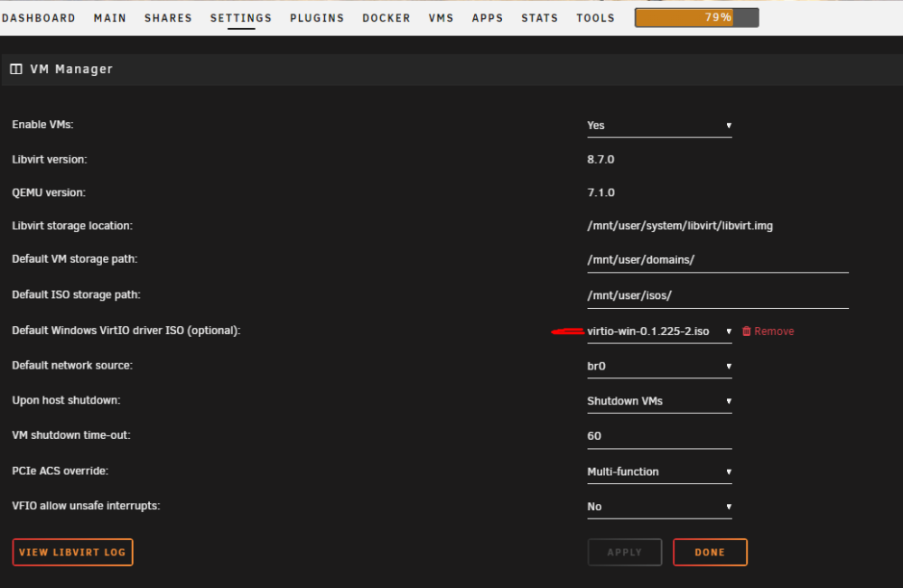Image resolution: width=903 pixels, height=588 pixels.
Task: Open the VirtIO driver ISO dropdown
Action: [659, 331]
